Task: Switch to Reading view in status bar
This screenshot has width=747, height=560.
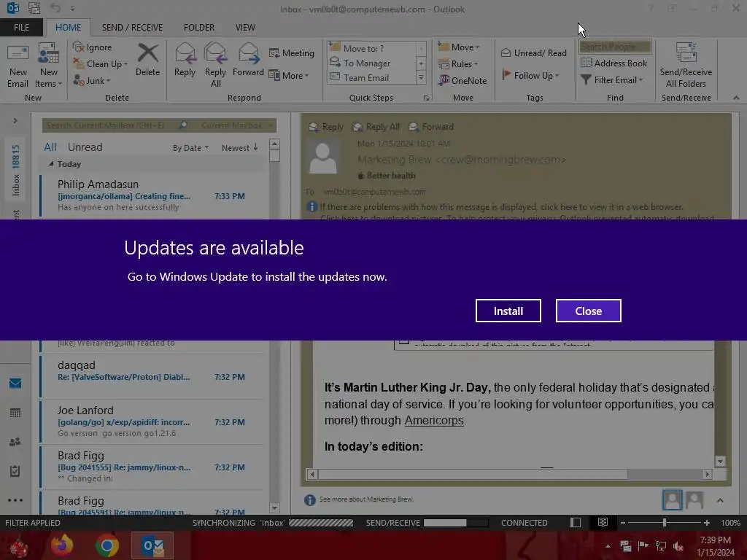Action: point(603,523)
